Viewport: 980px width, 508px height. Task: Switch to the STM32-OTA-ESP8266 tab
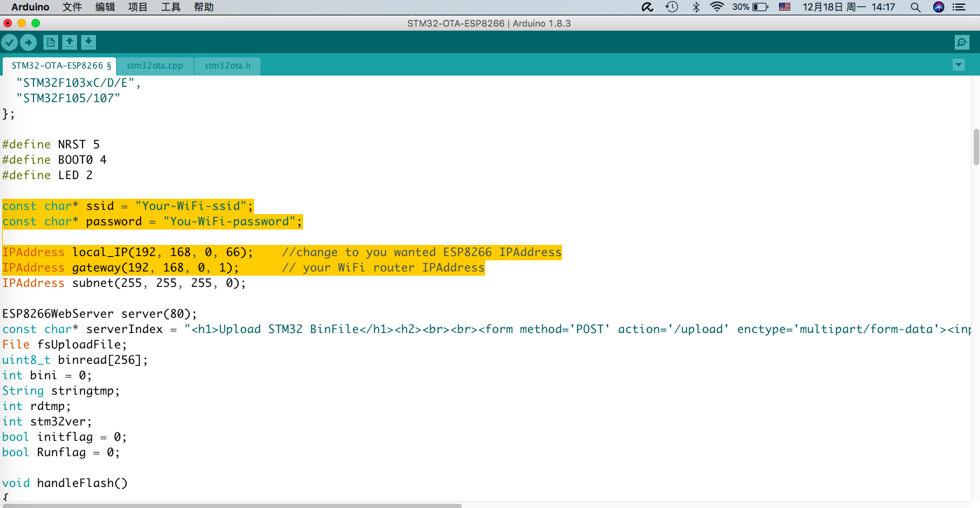(59, 66)
